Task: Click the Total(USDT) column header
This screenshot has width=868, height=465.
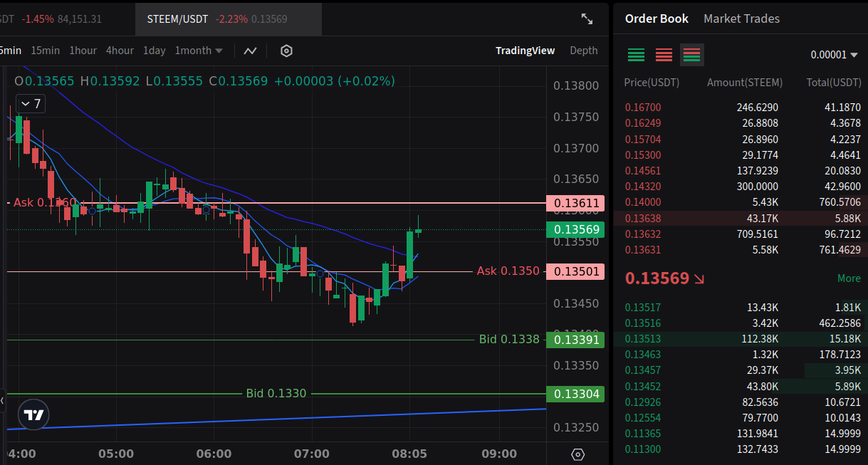Action: pyautogui.click(x=834, y=83)
